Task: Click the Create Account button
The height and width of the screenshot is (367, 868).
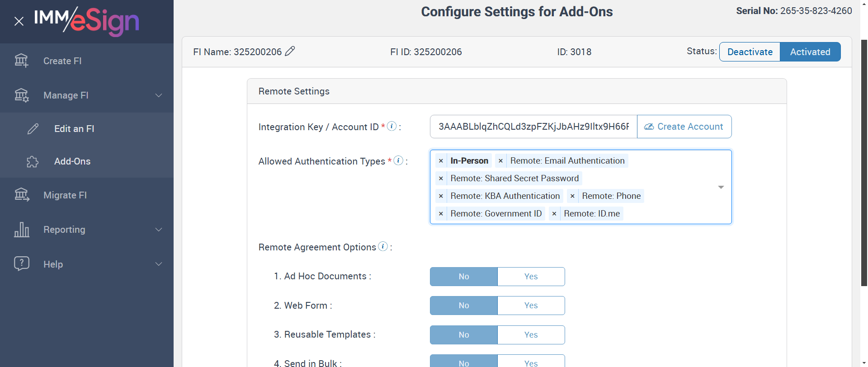Action: pyautogui.click(x=684, y=127)
